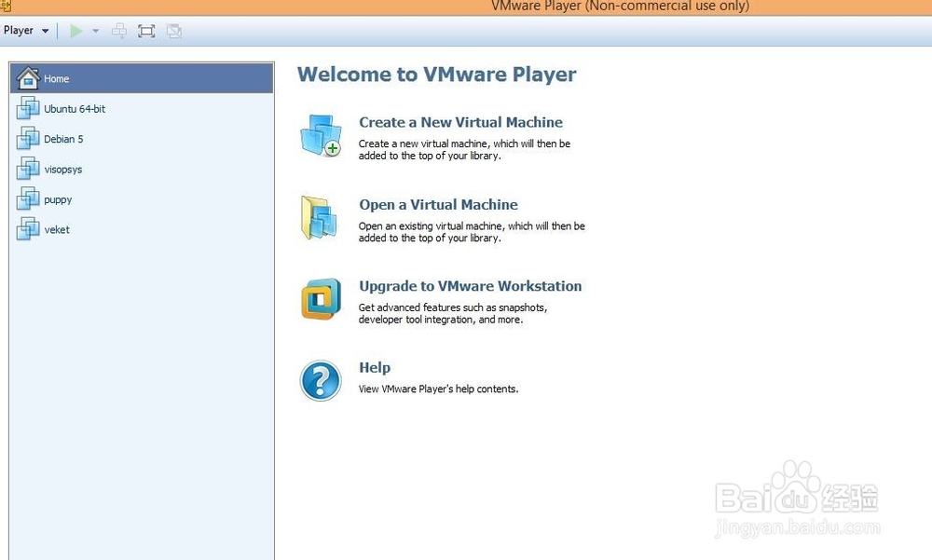Click the Open Virtual Machine folder icon

pos(319,218)
